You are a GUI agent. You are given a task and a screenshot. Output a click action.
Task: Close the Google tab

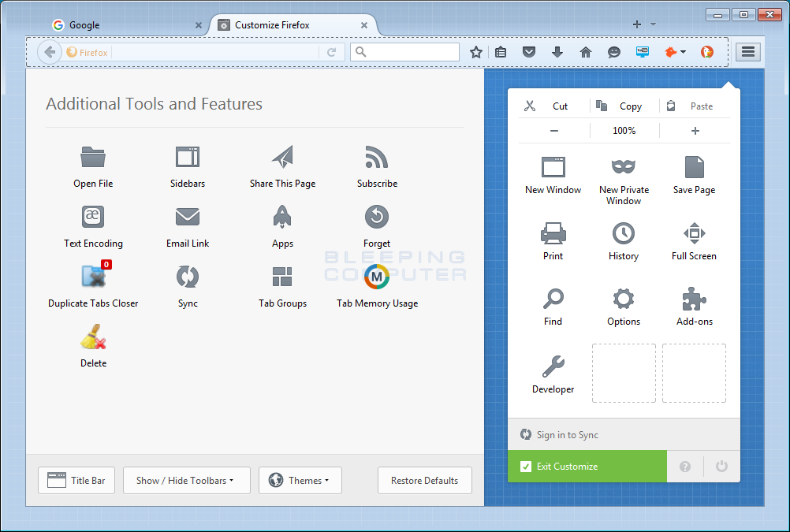click(x=199, y=25)
